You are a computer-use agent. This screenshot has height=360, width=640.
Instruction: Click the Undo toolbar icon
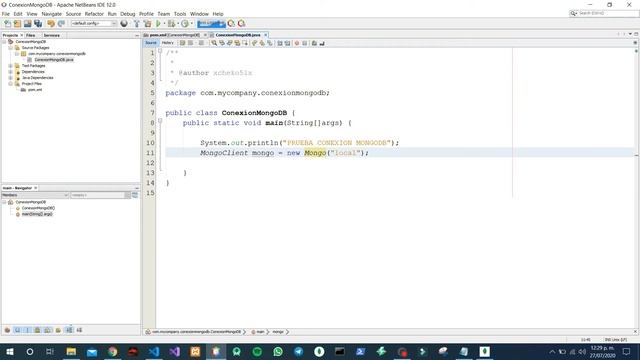coord(51,24)
